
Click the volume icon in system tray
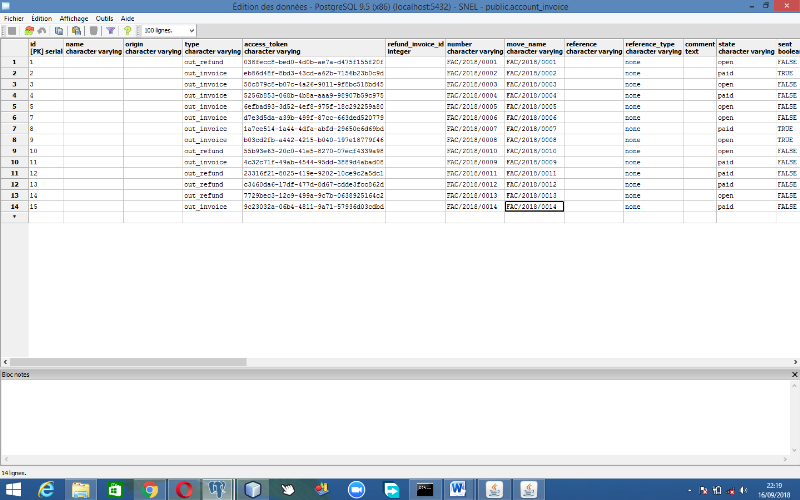tap(743, 490)
